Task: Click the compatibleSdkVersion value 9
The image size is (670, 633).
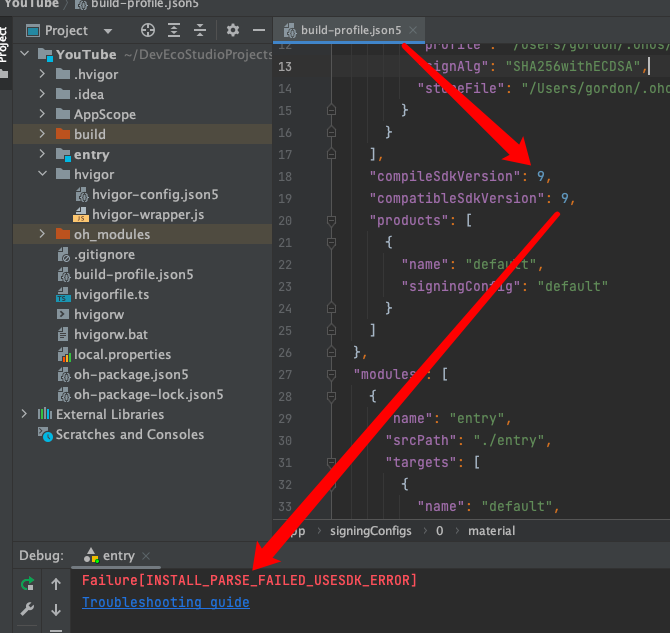Action: click(x=565, y=198)
